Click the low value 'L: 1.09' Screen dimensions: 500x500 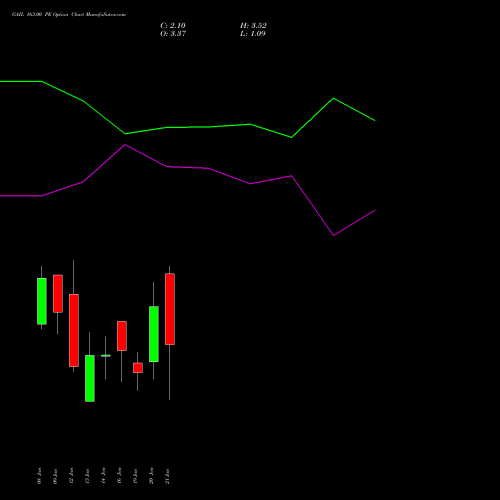pos(253,34)
